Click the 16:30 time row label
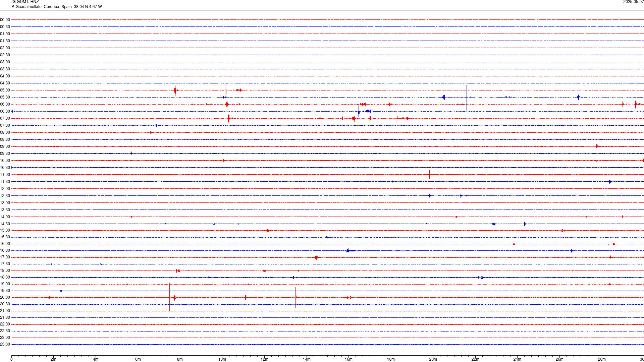 [5, 250]
